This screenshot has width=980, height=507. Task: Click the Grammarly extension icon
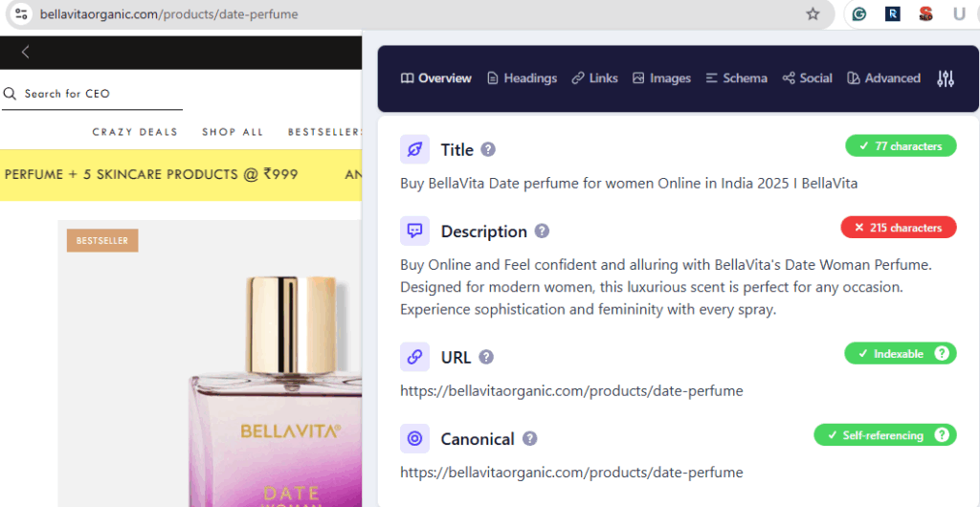[859, 13]
